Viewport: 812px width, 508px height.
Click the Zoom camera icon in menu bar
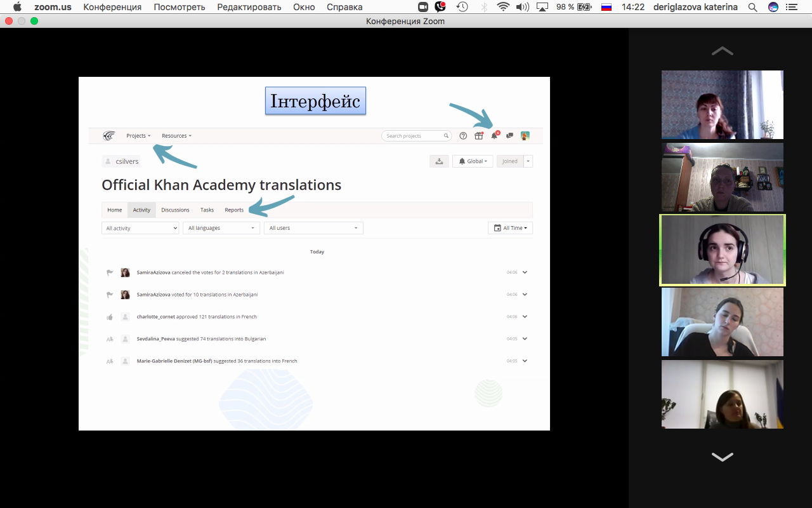(424, 7)
